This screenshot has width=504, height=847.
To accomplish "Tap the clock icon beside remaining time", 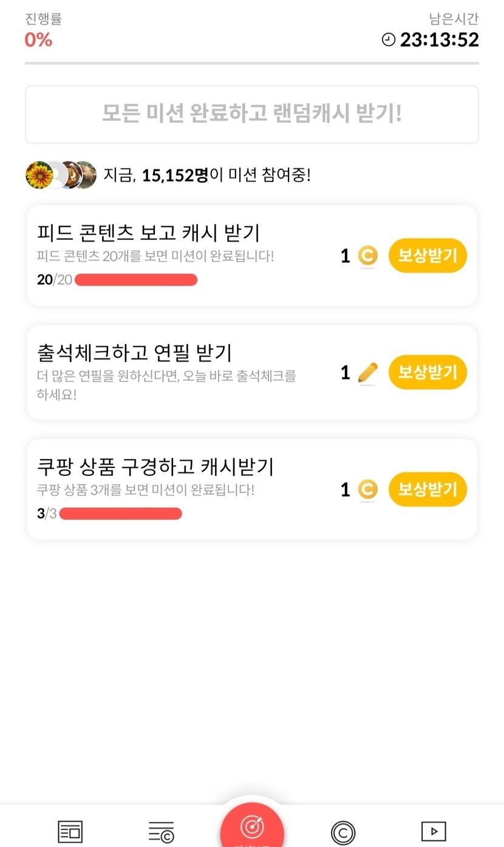I will (388, 40).
